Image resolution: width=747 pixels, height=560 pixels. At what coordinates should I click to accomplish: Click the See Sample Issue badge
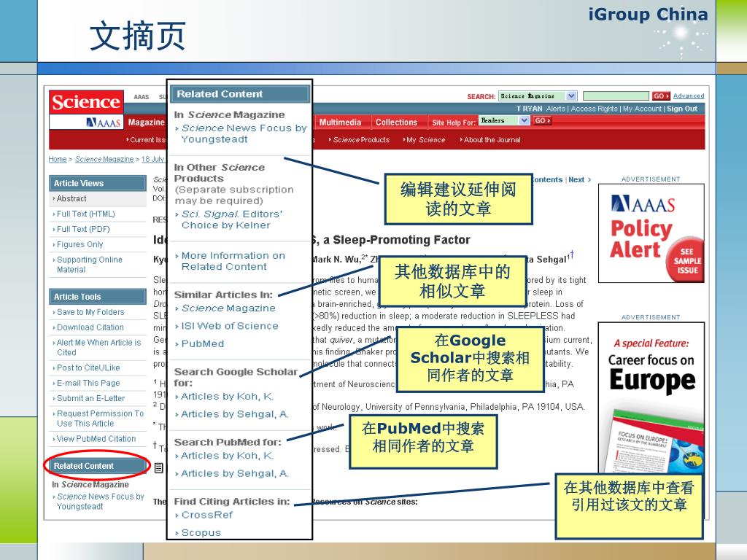tap(684, 260)
